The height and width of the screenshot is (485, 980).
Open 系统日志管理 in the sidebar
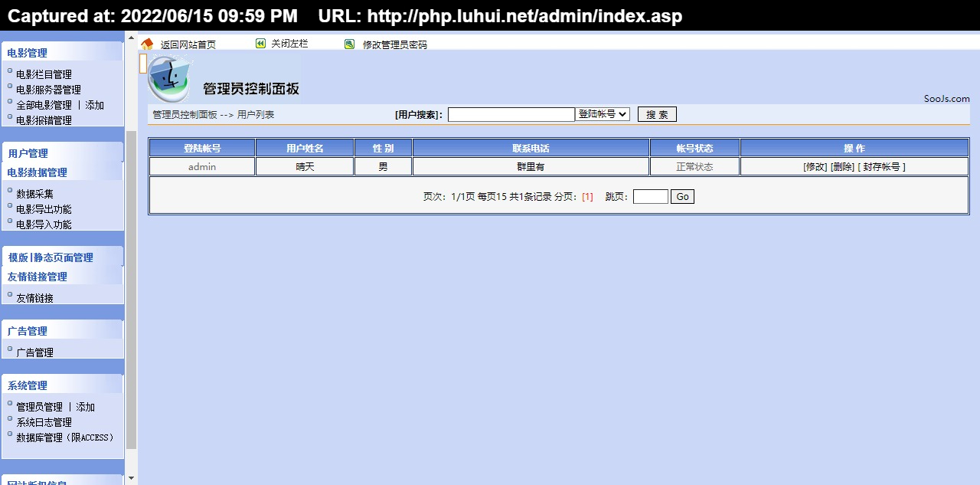(44, 422)
